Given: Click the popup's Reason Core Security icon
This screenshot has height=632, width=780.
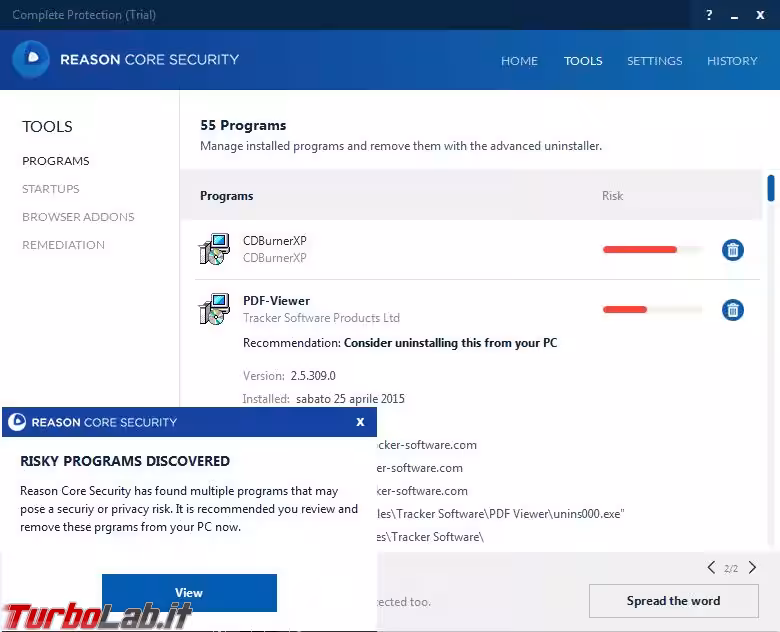Looking at the screenshot, I should point(17,422).
